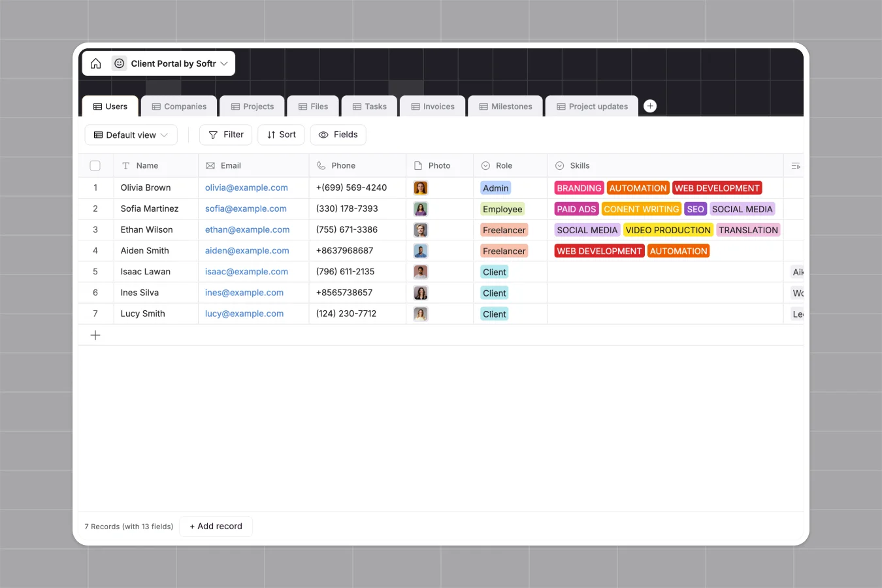Open the Default view dropdown
This screenshot has height=588, width=882.
(131, 135)
